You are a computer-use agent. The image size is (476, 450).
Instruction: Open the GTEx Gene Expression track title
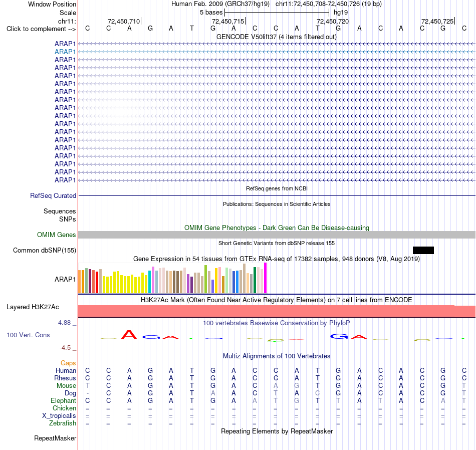pyautogui.click(x=277, y=259)
